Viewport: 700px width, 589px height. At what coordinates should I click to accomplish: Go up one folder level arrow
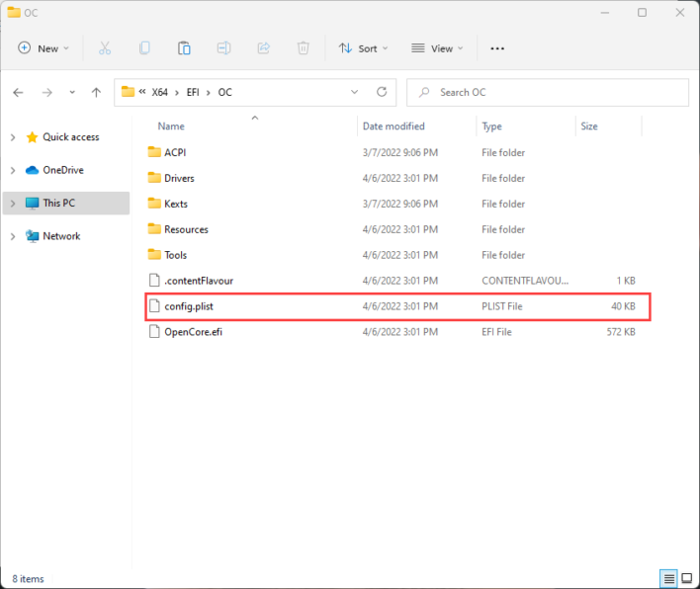tap(96, 92)
